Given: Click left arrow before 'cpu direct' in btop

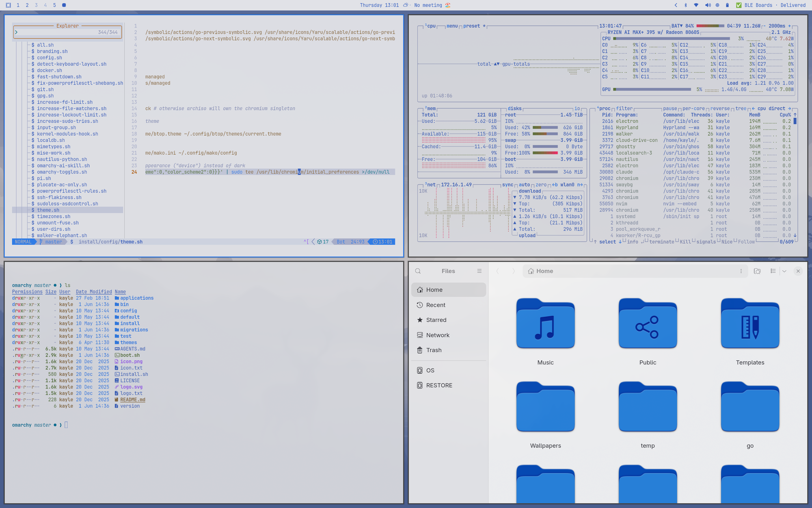Looking at the screenshot, I should point(754,109).
